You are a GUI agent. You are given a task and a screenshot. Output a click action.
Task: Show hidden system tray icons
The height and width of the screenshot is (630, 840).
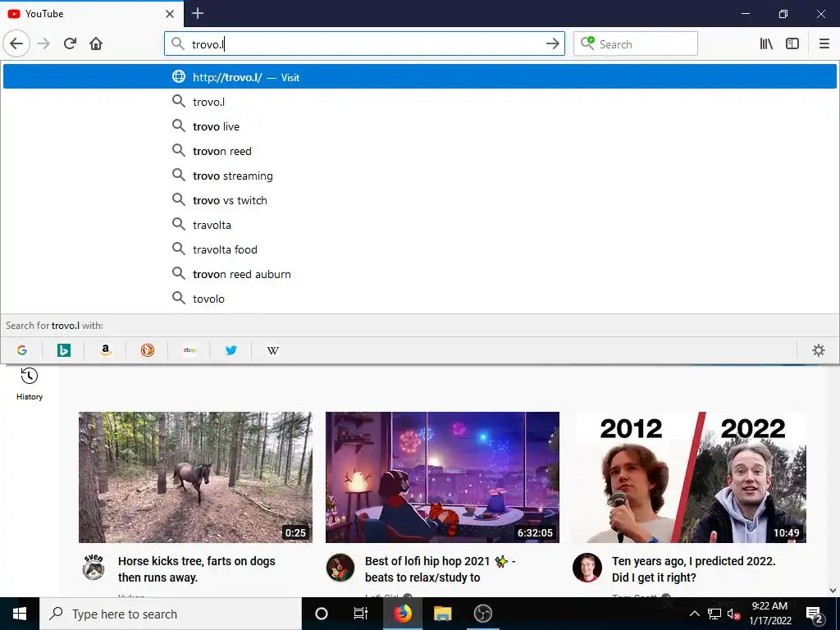coord(694,614)
